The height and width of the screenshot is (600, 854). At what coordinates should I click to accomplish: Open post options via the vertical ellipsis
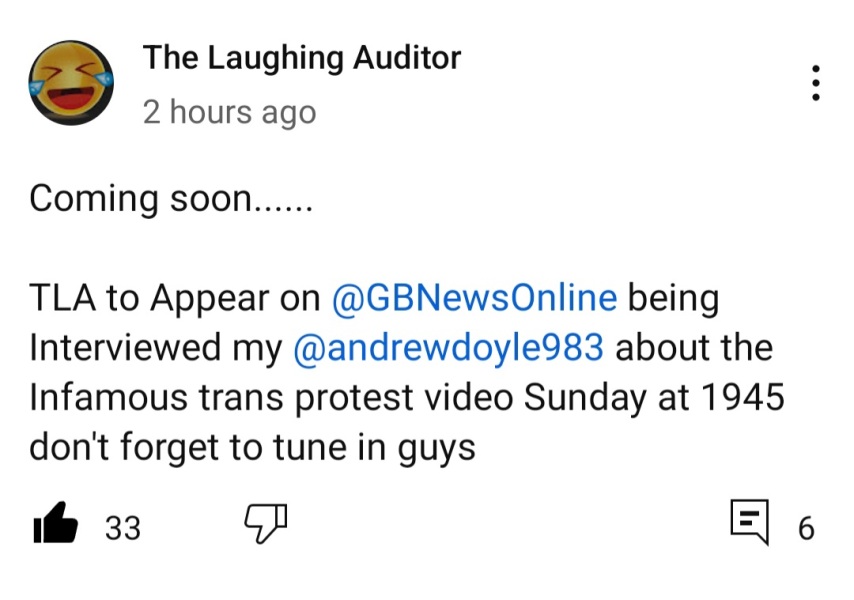pyautogui.click(x=816, y=82)
